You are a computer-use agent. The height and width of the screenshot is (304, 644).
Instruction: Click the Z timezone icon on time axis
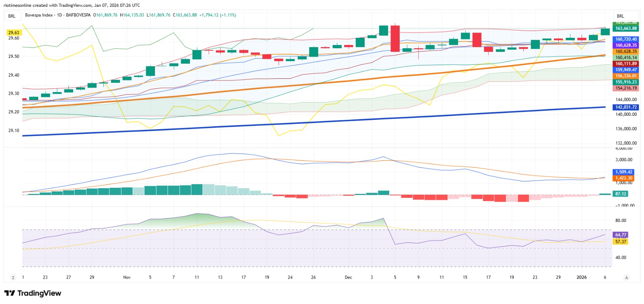(13, 277)
